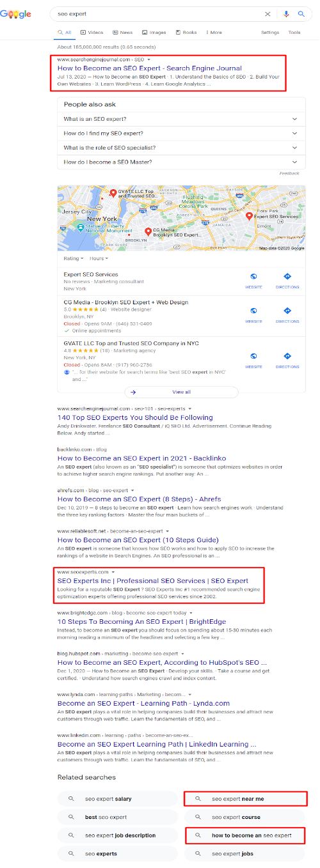Click search icon beside 'seo expert jobs'

tap(198, 853)
